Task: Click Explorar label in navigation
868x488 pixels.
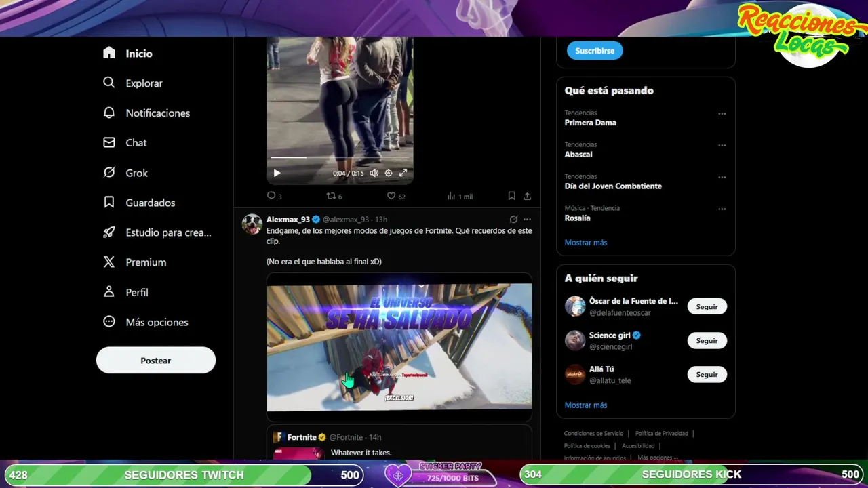Action: [144, 83]
